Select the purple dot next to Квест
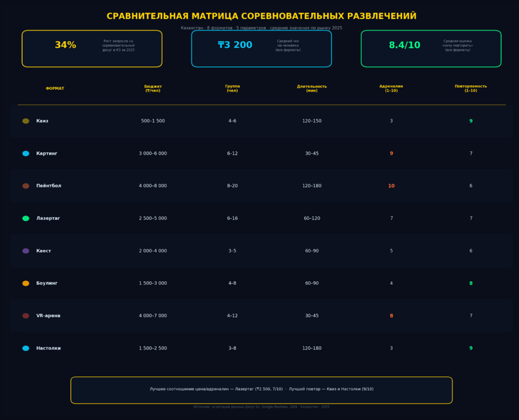This screenshot has width=519, height=420. tap(26, 251)
